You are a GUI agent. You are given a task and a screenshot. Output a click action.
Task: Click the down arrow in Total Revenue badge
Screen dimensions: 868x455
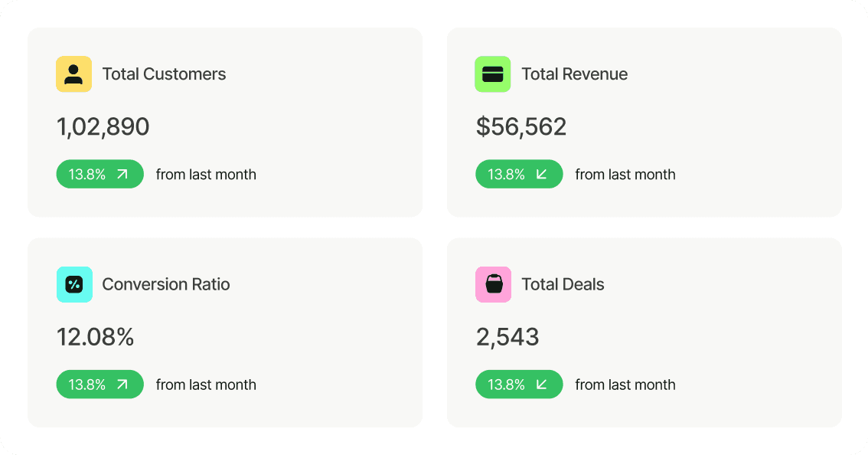click(542, 175)
